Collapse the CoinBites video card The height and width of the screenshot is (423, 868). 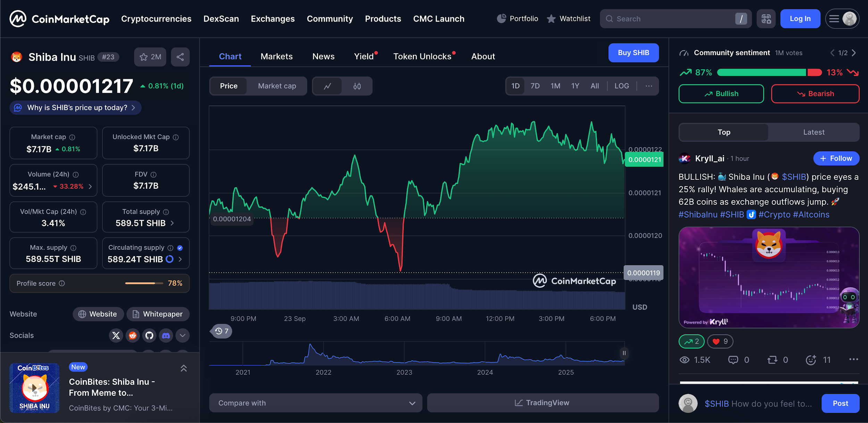point(184,368)
